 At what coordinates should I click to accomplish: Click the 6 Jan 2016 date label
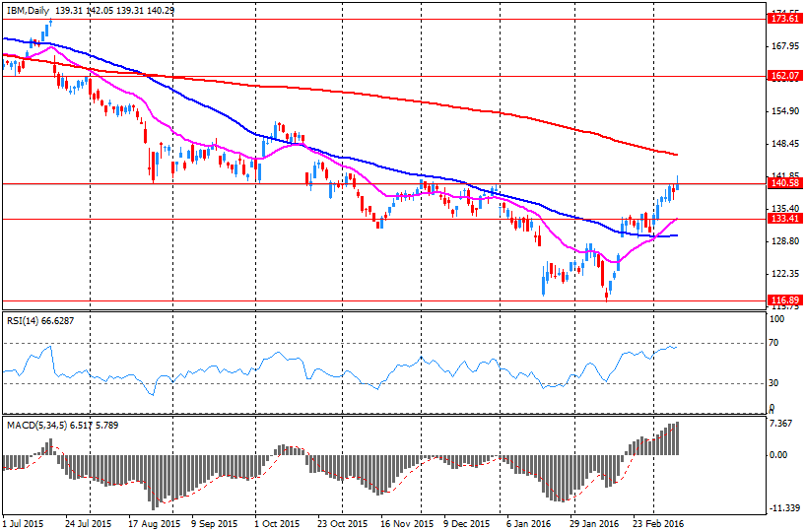click(x=528, y=524)
